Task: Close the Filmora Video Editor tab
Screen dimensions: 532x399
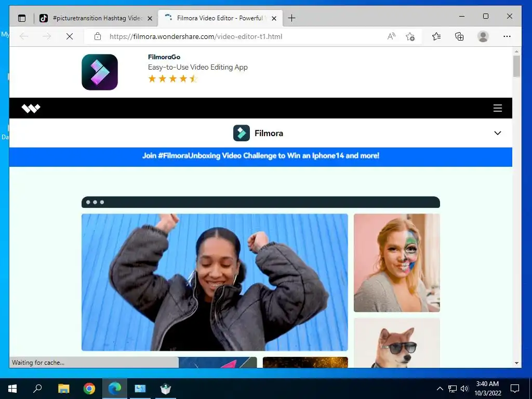Action: [x=274, y=18]
